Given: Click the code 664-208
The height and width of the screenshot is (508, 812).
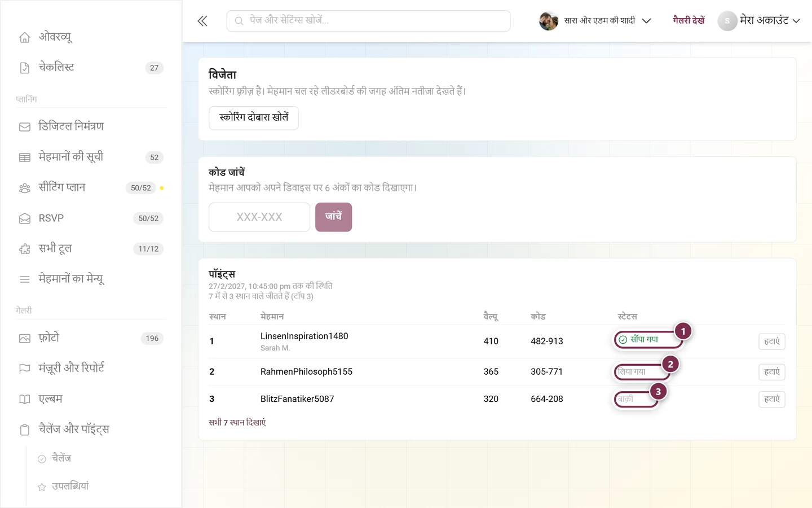Looking at the screenshot, I should 547,399.
